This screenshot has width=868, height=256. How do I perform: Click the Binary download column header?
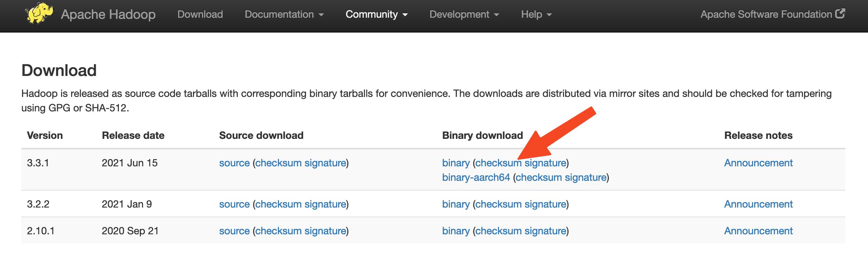(x=482, y=136)
